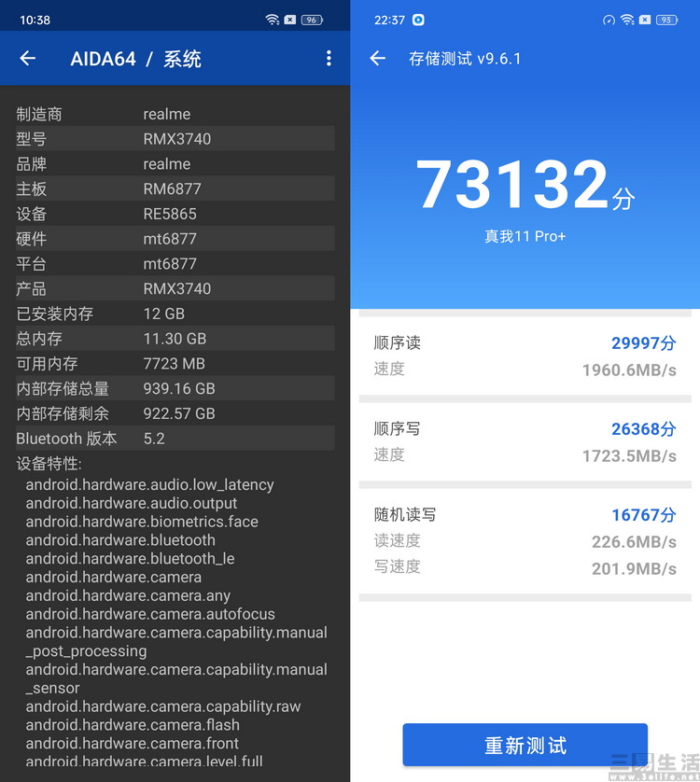Select the 产品 RMX3740 row
The width and height of the screenshot is (700, 782).
175,288
